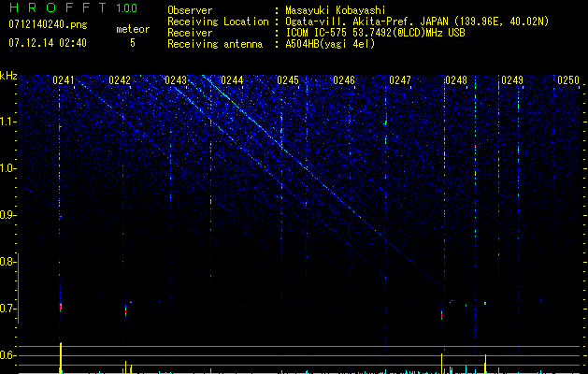The image size is (588, 374).
Task: Click the 0.6 frequency axis label
Action: [7, 355]
